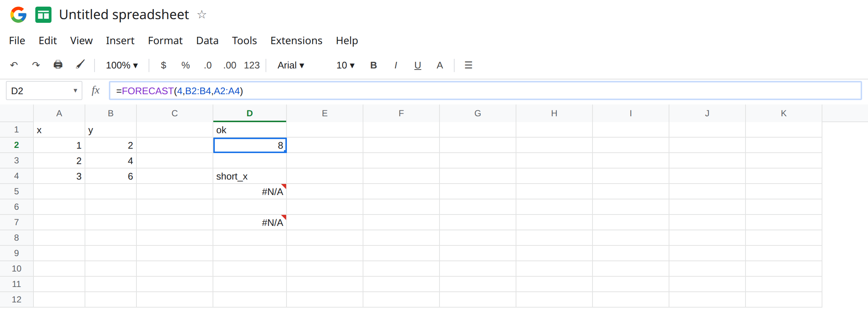The height and width of the screenshot is (312, 868).
Task: Rename the Untitled spreadsheet title
Action: tap(124, 15)
